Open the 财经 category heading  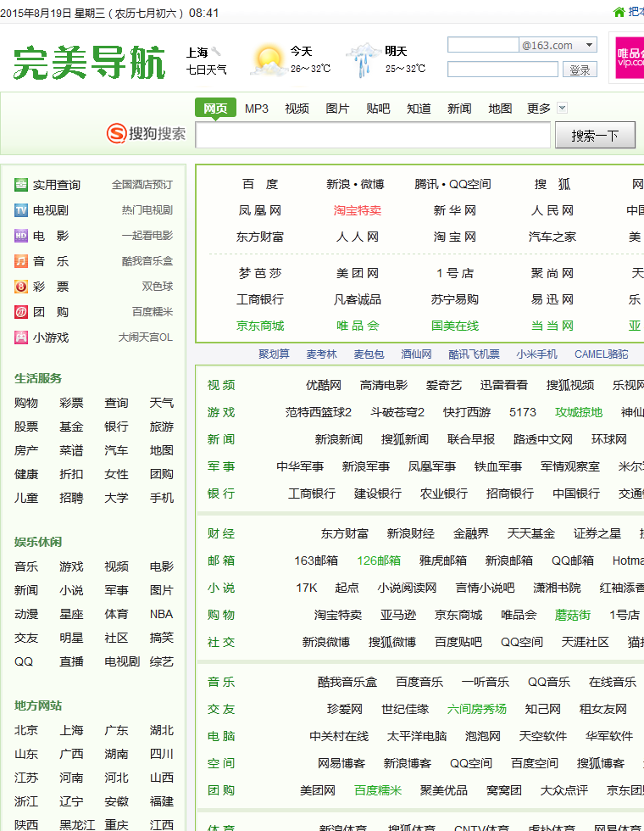pos(221,533)
